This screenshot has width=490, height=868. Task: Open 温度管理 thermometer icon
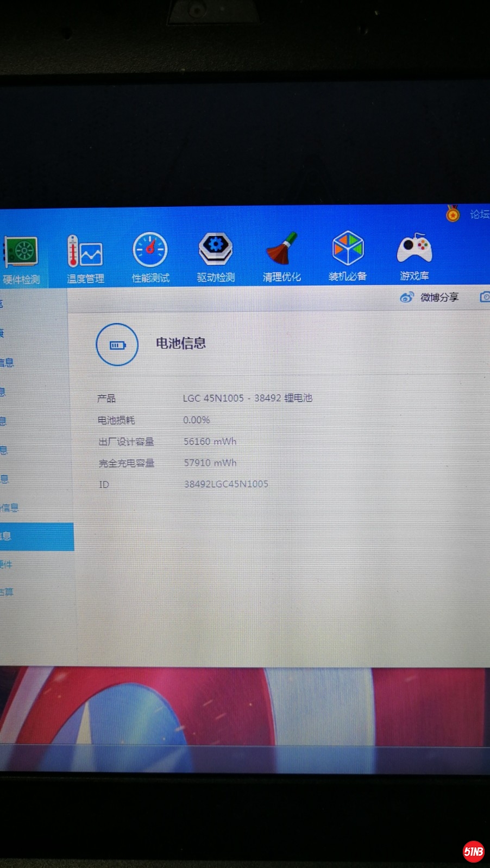coord(85,259)
